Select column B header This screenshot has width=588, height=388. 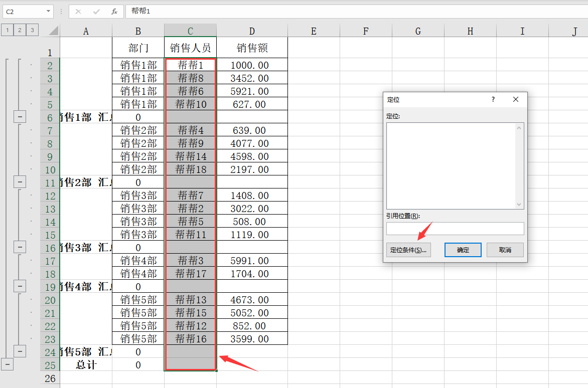click(138, 31)
